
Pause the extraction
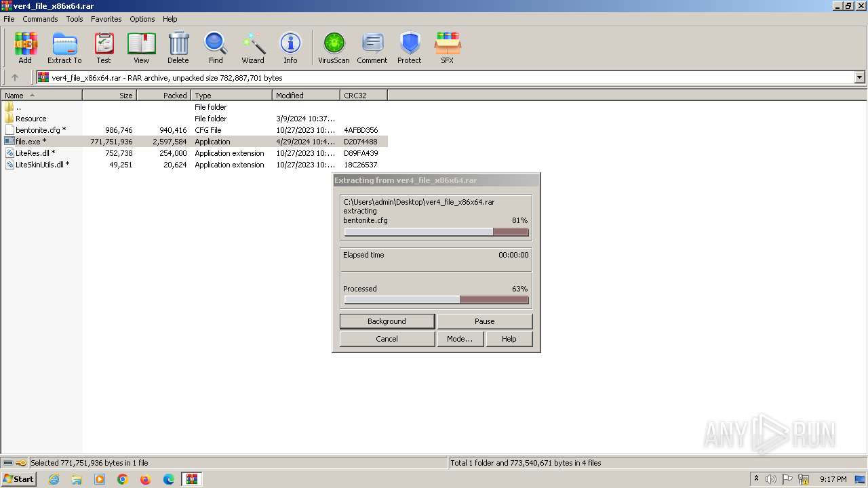click(485, 321)
